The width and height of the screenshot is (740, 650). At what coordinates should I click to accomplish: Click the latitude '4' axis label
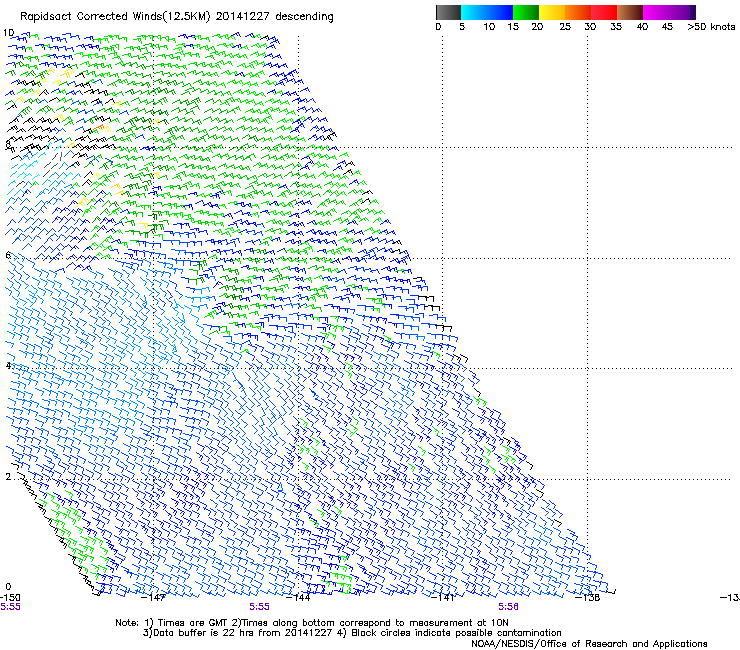pyautogui.click(x=8, y=366)
